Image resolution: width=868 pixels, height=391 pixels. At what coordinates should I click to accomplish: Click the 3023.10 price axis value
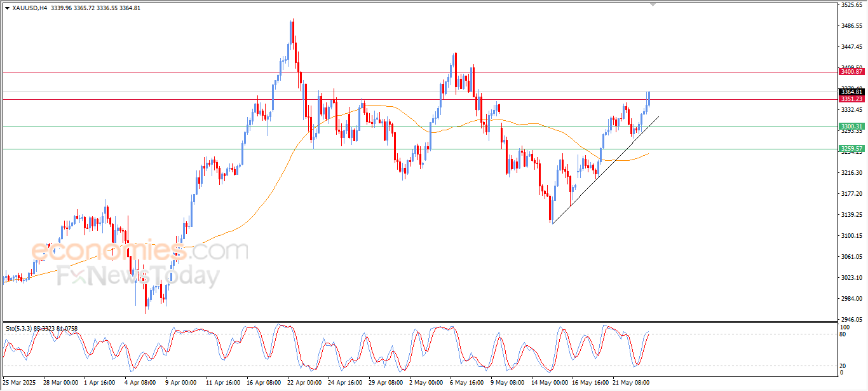click(x=851, y=278)
